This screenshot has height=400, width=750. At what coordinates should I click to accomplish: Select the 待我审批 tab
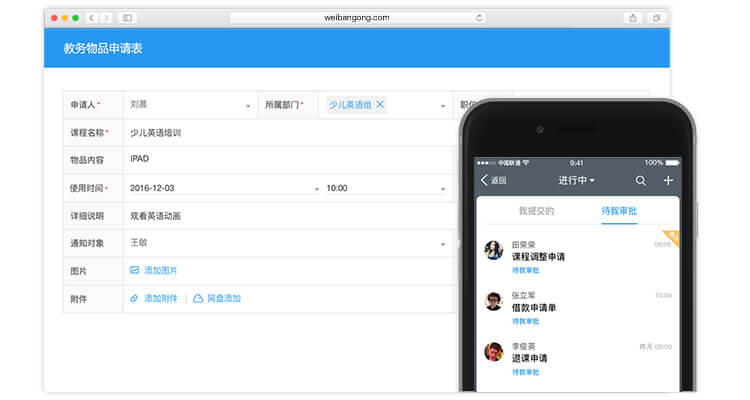(619, 211)
